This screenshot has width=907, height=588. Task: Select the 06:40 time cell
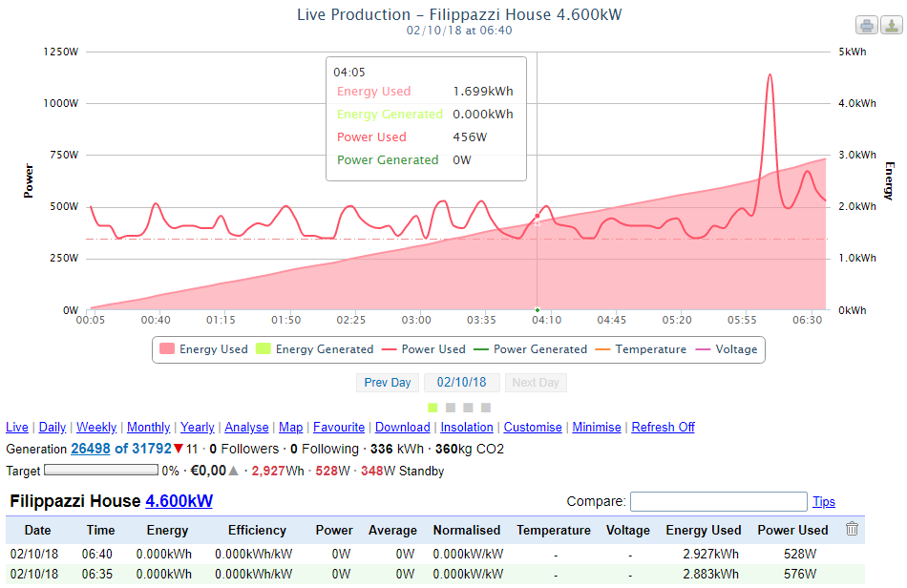click(x=97, y=554)
